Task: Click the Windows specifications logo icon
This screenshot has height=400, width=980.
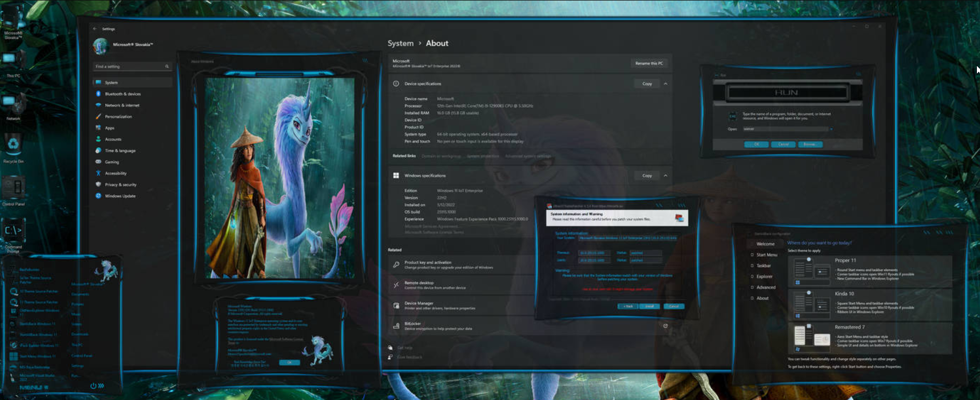Action: (x=396, y=176)
